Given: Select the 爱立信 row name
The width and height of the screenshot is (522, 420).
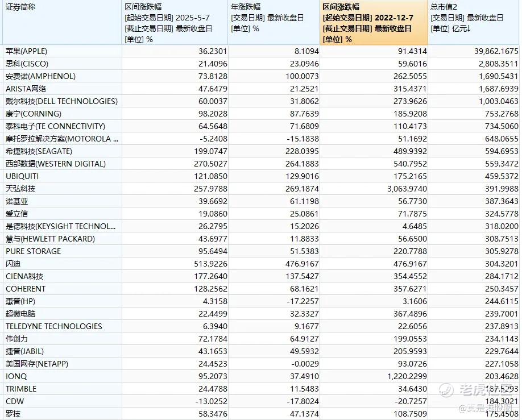Looking at the screenshot, I should click(16, 214).
